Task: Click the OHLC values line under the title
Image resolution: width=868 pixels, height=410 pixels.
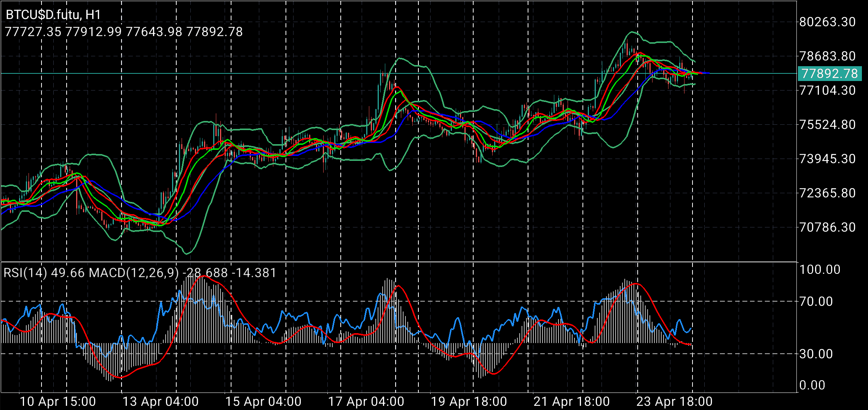Action: coord(124,32)
